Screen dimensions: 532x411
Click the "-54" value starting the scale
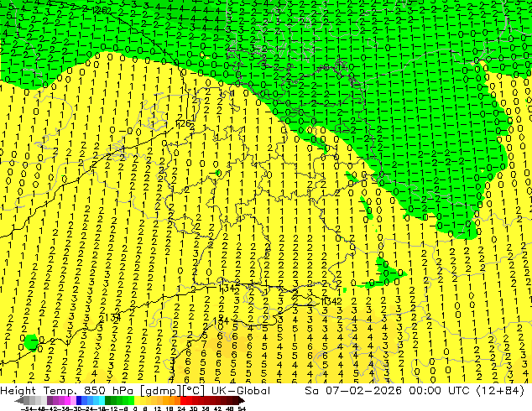27,408
